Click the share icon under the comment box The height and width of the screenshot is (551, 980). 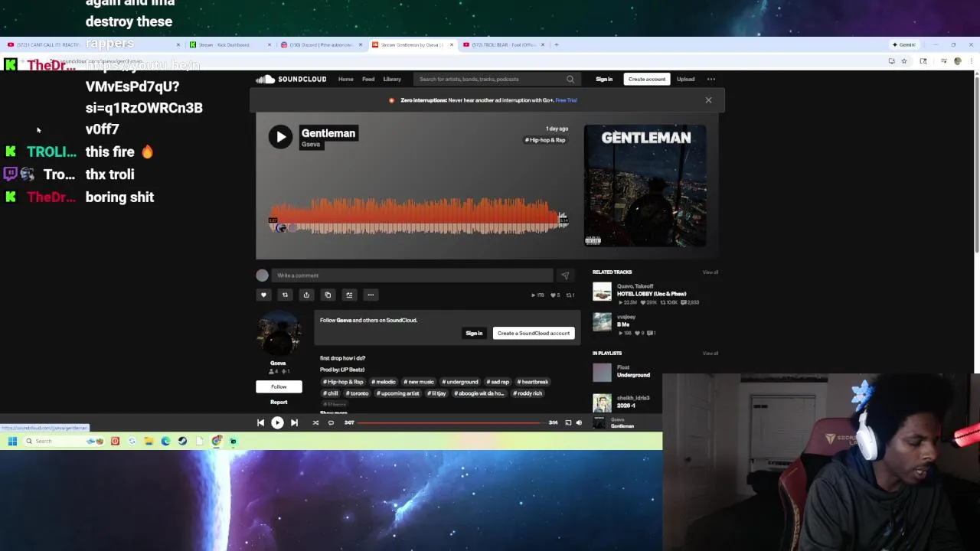[306, 295]
